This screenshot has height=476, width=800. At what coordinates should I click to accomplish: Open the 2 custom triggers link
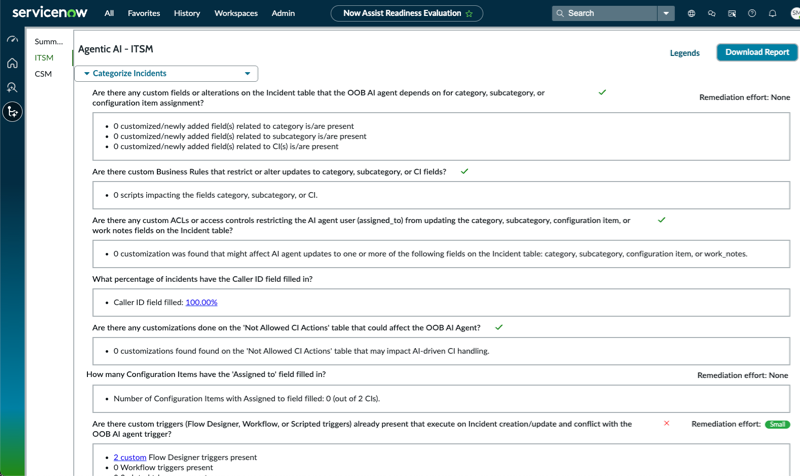(x=130, y=457)
